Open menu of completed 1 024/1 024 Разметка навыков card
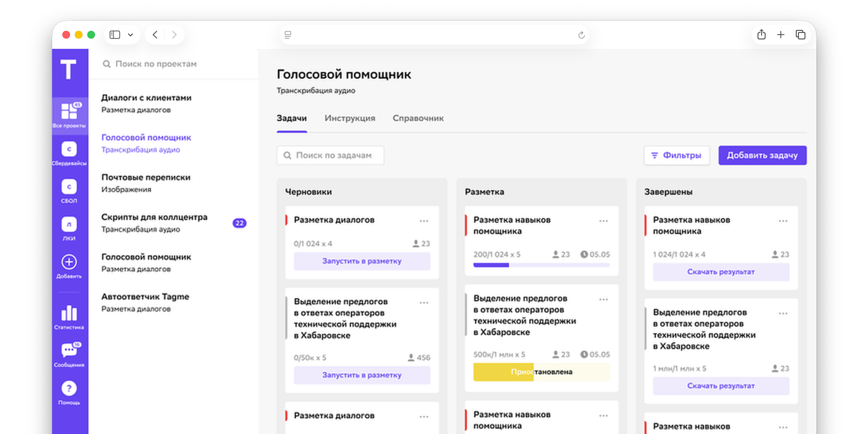868x434 pixels. point(783,221)
